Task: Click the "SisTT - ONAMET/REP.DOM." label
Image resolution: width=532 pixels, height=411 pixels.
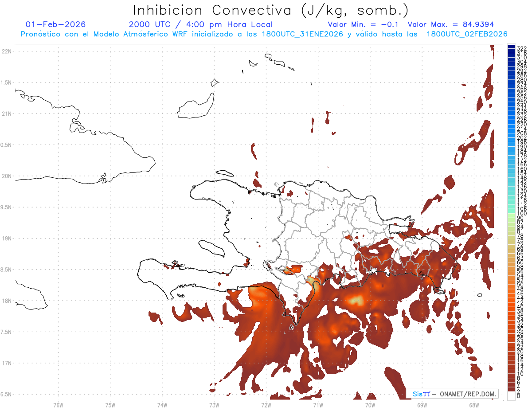Action: point(452,394)
